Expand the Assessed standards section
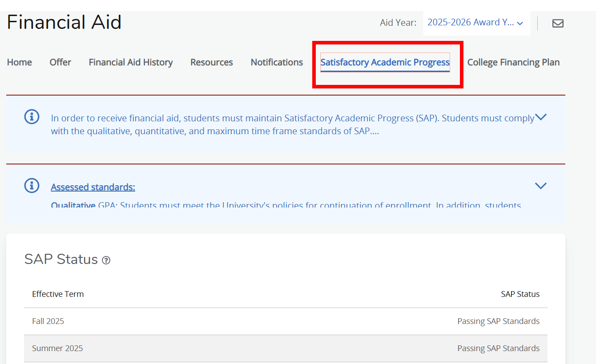This screenshot has height=364, width=596. click(541, 186)
